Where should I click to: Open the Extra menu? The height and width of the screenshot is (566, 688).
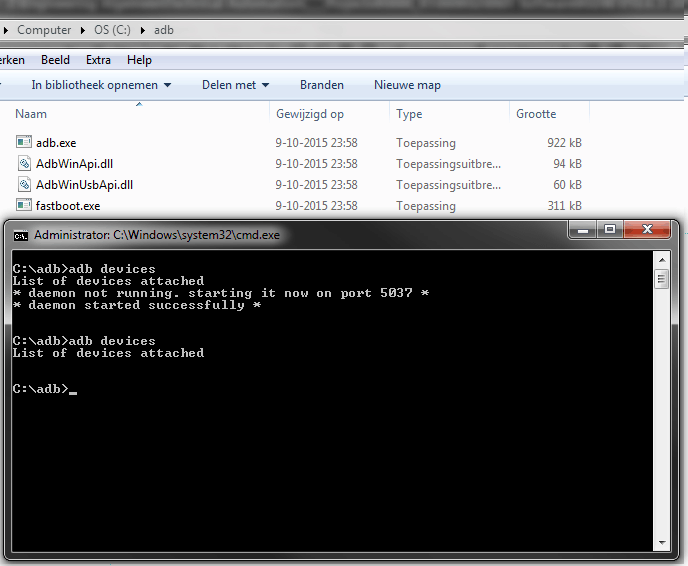click(98, 60)
